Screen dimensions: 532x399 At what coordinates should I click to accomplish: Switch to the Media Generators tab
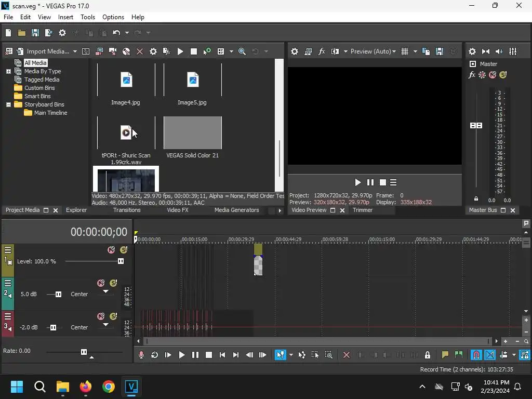click(x=236, y=210)
